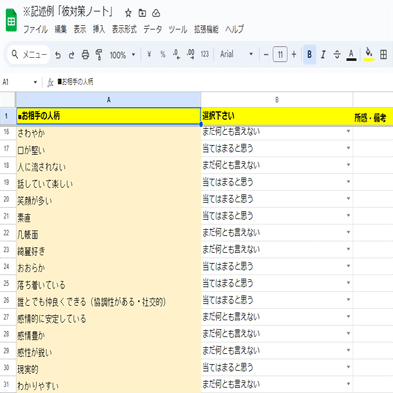Select cell 感性が鋭い
The image size is (393, 393).
[108, 352]
